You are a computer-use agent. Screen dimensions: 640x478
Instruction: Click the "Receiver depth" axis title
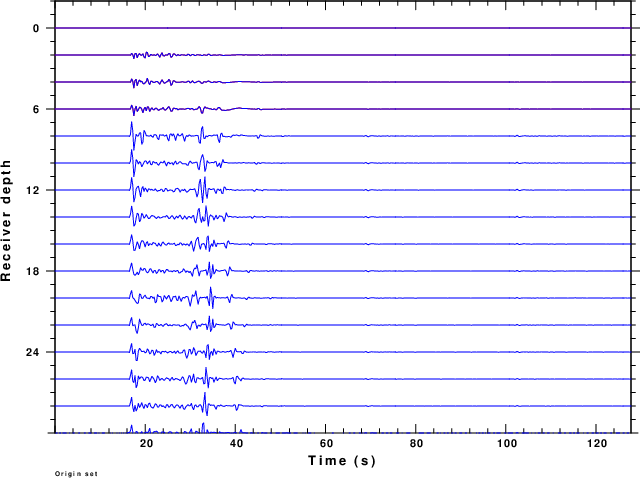(6, 220)
